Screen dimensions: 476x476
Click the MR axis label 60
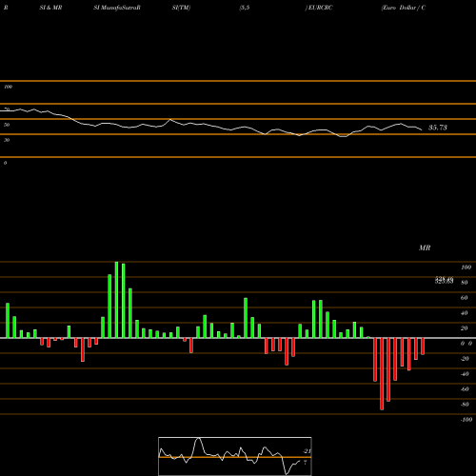point(465,298)
